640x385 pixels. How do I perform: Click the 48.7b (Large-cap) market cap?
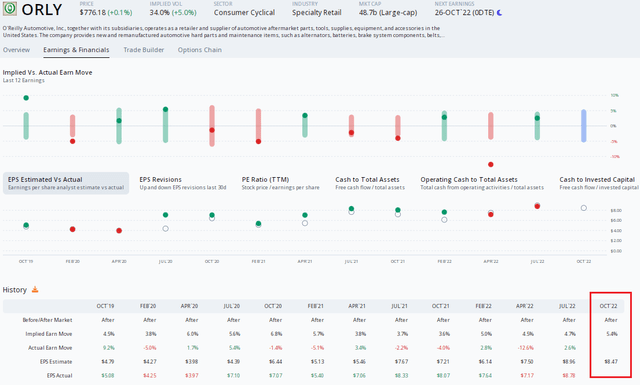pos(388,13)
